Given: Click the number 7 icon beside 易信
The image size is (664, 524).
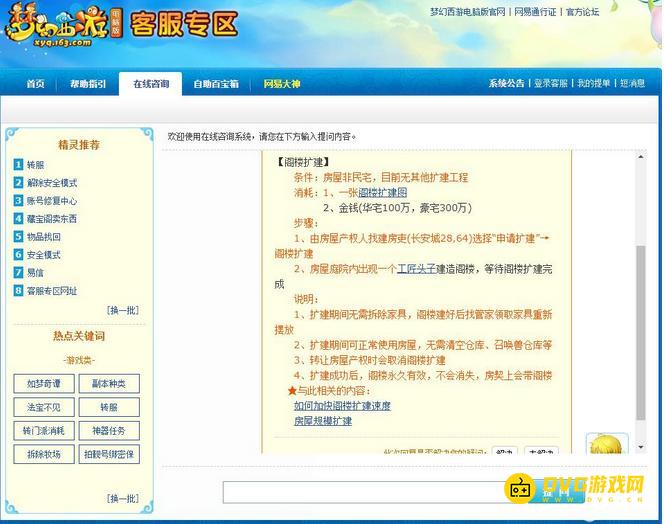Looking at the screenshot, I should pos(18,272).
